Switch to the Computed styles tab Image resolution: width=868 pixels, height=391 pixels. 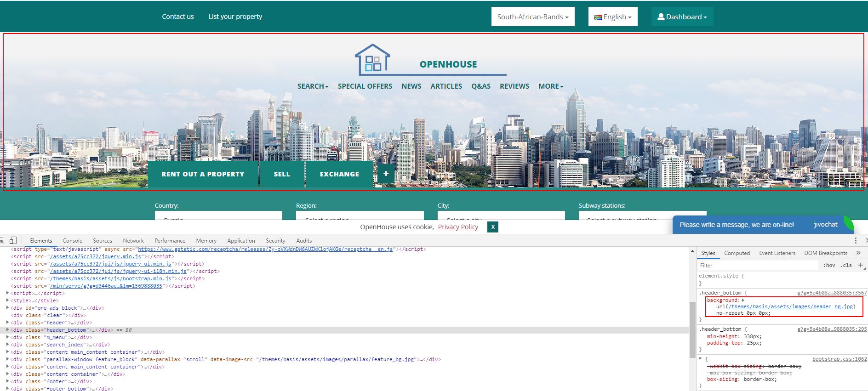(737, 253)
